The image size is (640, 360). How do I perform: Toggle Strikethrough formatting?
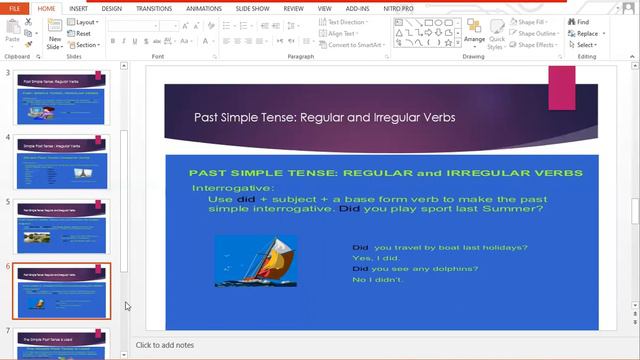(157, 41)
